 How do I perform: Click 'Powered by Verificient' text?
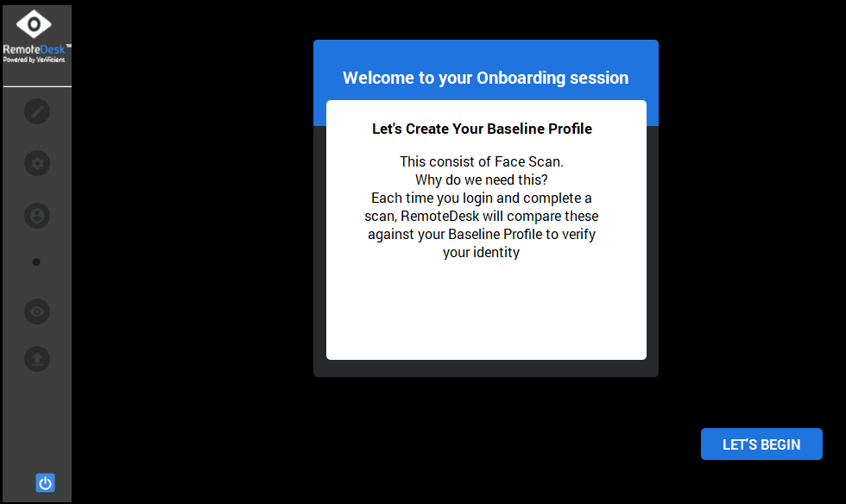pyautogui.click(x=34, y=60)
